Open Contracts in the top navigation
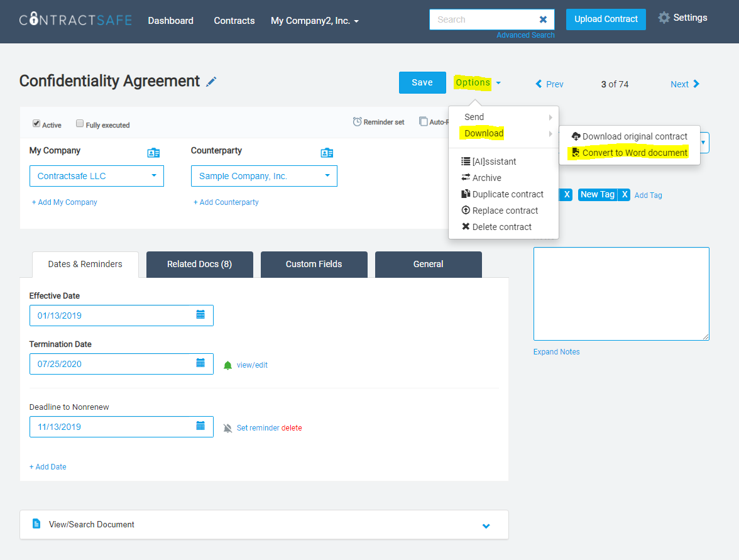The width and height of the screenshot is (739, 560). coord(234,21)
